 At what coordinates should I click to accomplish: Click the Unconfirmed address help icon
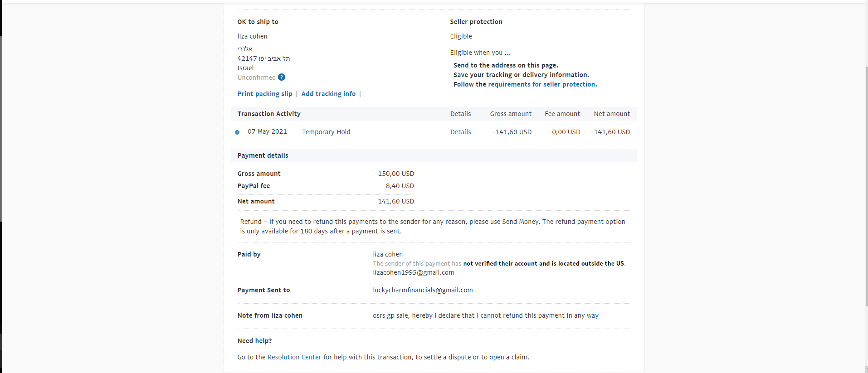click(x=282, y=77)
